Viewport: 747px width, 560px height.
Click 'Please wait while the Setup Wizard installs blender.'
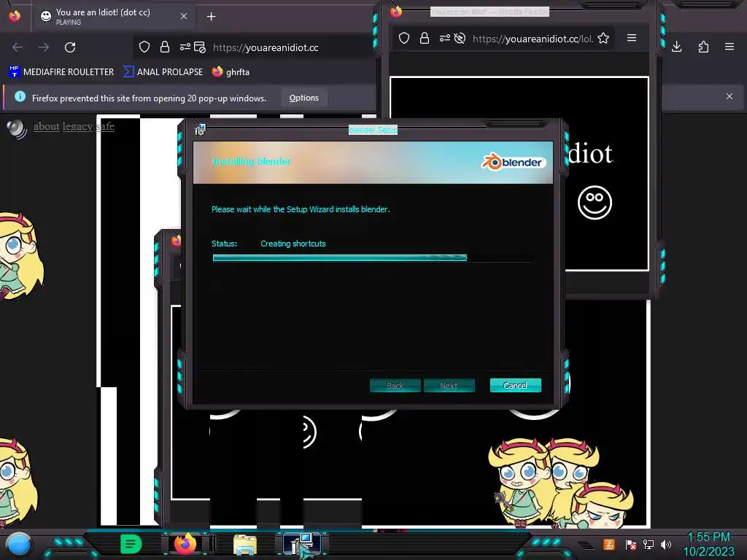click(301, 209)
